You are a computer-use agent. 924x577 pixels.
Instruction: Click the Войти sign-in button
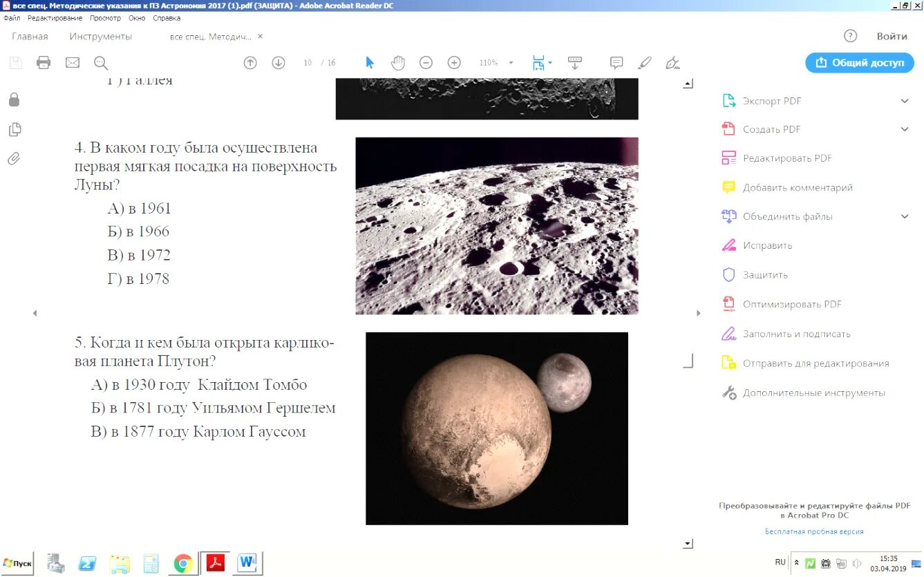pos(892,37)
